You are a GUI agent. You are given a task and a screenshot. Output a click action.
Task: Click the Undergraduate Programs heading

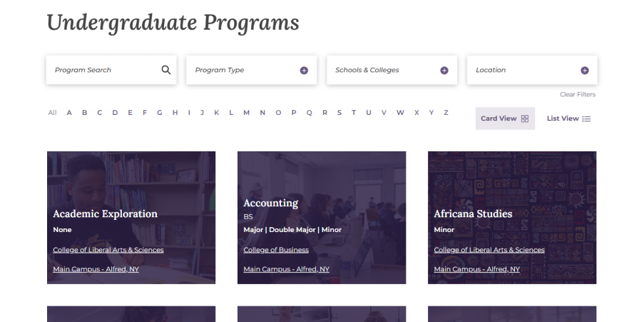[173, 23]
